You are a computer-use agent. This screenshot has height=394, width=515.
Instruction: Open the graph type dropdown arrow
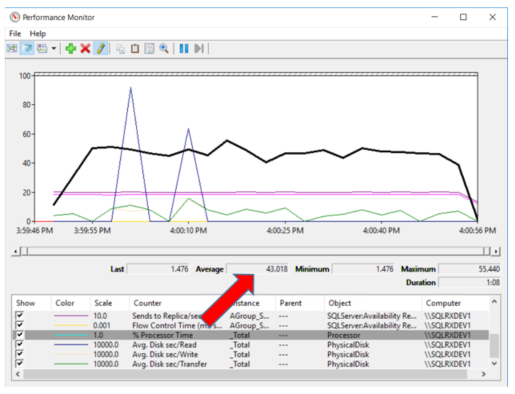[x=53, y=49]
